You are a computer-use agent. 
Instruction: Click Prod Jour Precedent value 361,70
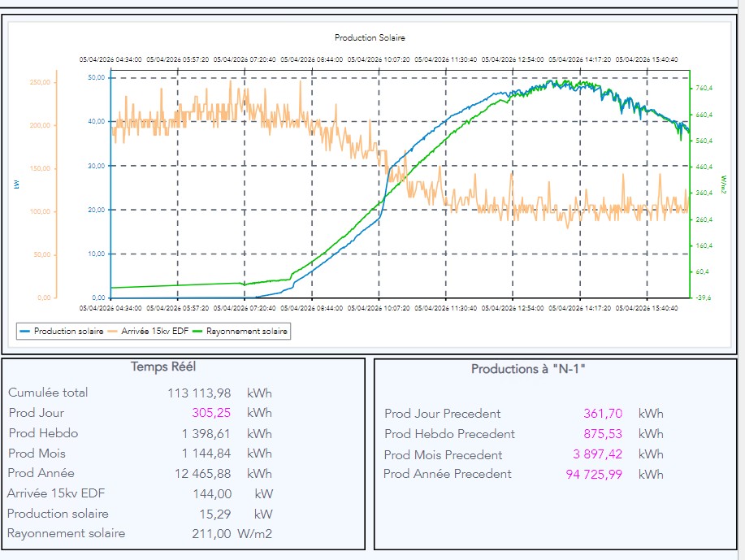[603, 414]
